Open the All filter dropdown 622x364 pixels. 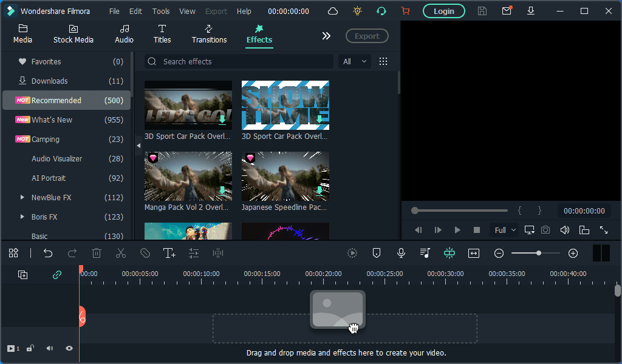(355, 61)
